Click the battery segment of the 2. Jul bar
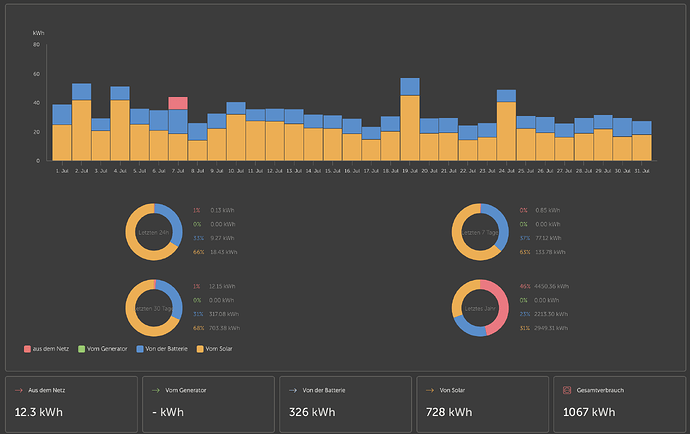Screen dimensions: 690x434 point(81,92)
